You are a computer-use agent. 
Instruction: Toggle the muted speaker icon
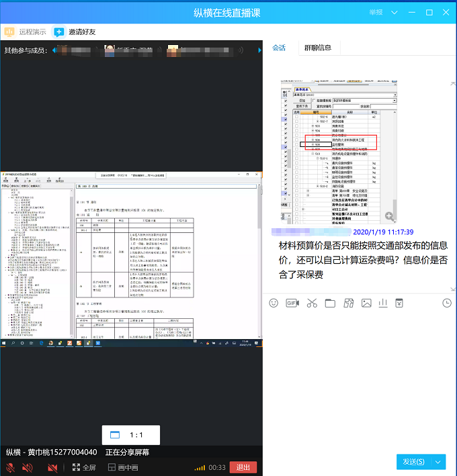28,467
